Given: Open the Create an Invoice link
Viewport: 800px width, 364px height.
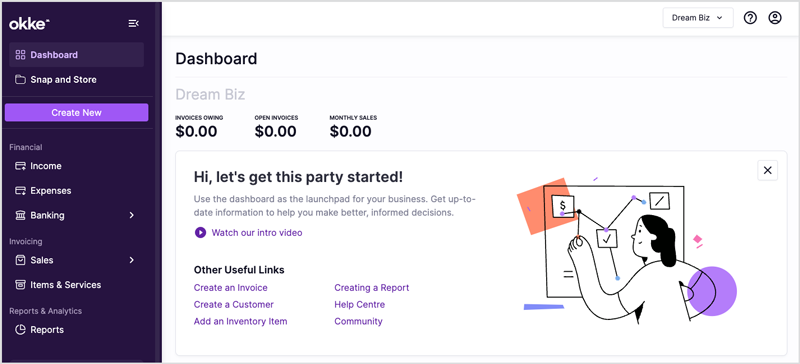Looking at the screenshot, I should pyautogui.click(x=231, y=287).
